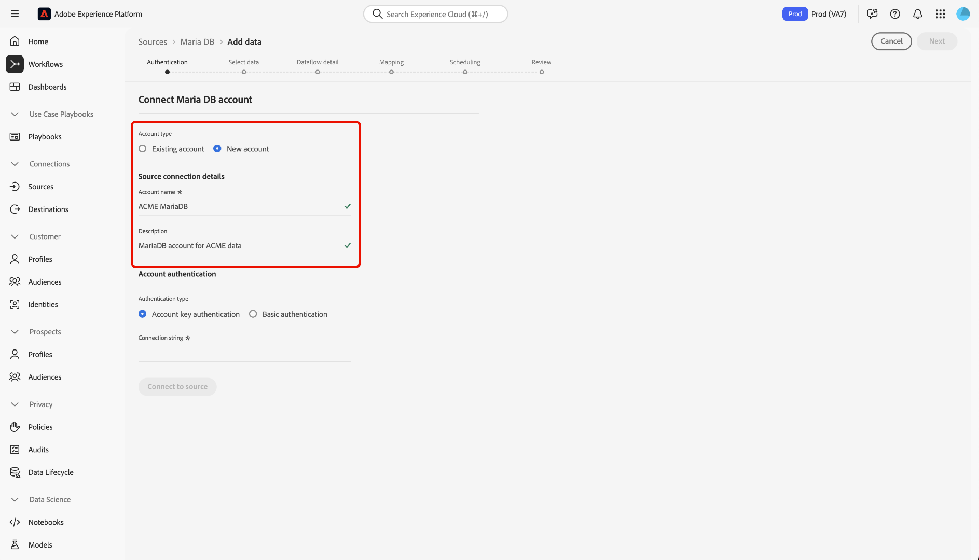Open the feedback chat icon
This screenshot has width=979, height=560.
[x=872, y=14]
